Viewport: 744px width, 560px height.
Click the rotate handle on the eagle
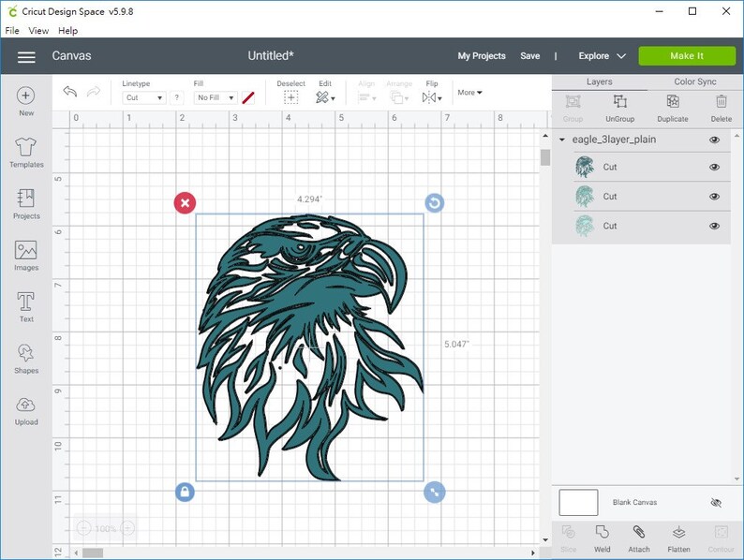(434, 203)
